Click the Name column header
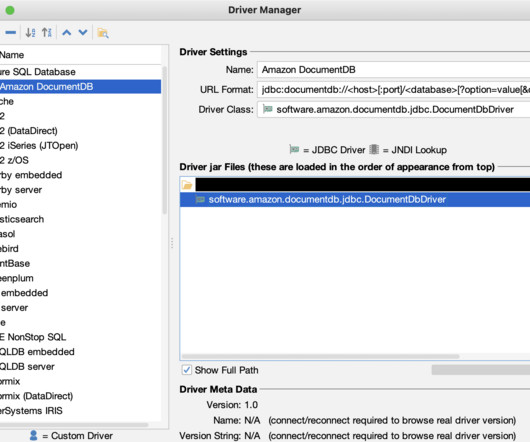The width and height of the screenshot is (530, 442). (80, 55)
